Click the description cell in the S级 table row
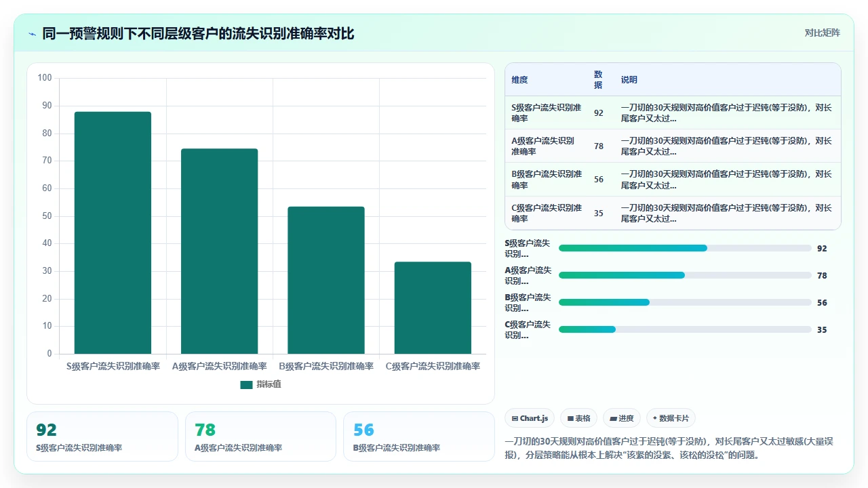This screenshot has height=488, width=868. [x=728, y=113]
